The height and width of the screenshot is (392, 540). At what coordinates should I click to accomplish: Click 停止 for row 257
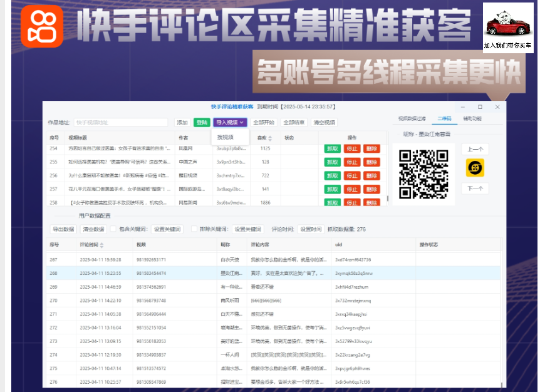click(352, 189)
